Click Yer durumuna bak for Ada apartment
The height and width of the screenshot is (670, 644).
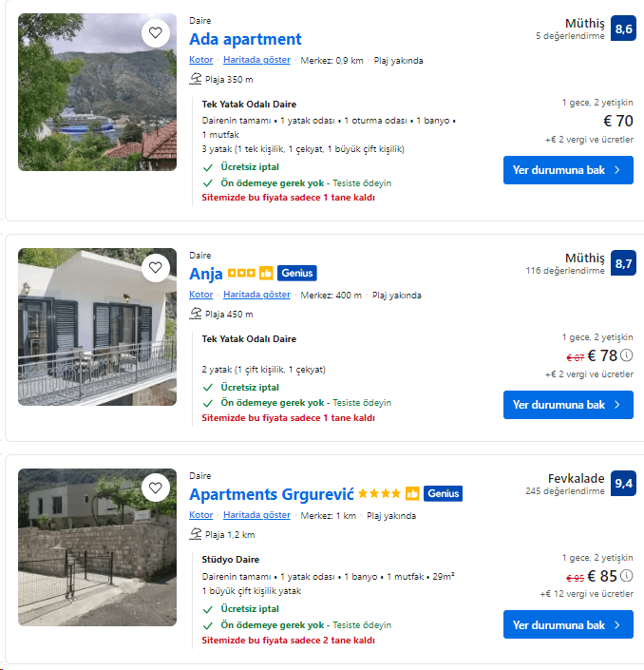click(568, 170)
